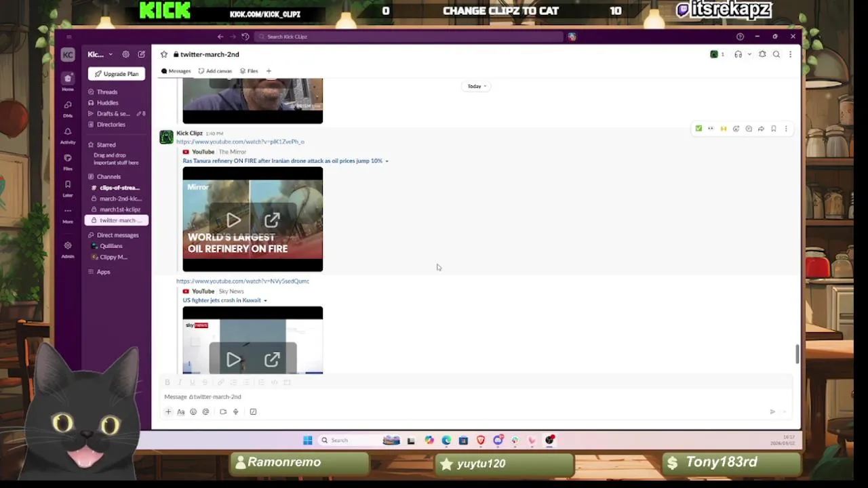This screenshot has width=868, height=488.
Task: Open Threads in sidebar
Action: (x=106, y=92)
